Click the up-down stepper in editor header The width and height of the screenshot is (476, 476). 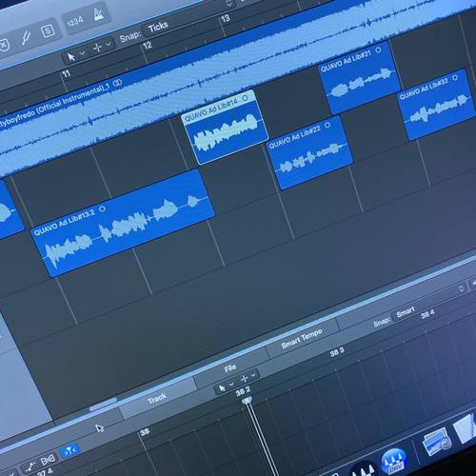(x=462, y=288)
